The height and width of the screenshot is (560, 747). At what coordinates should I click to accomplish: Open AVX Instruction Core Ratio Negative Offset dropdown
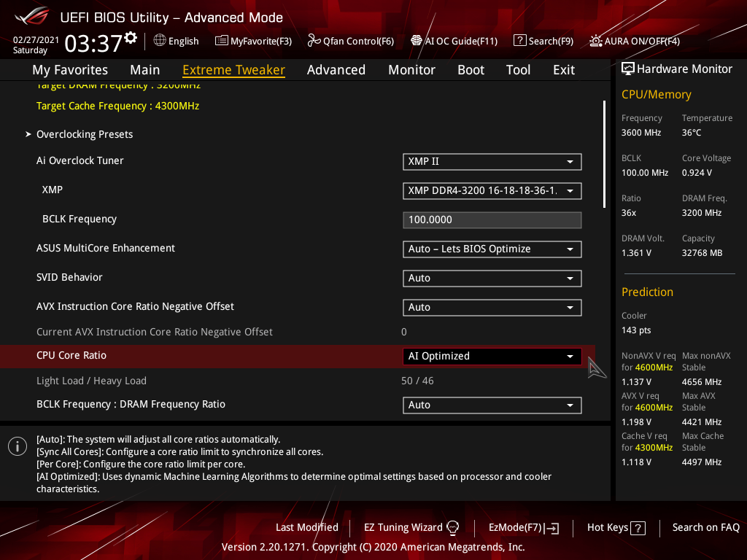(x=492, y=308)
